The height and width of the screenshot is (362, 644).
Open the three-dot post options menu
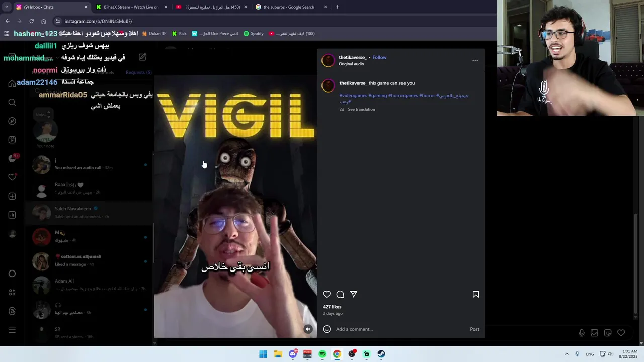point(475,60)
